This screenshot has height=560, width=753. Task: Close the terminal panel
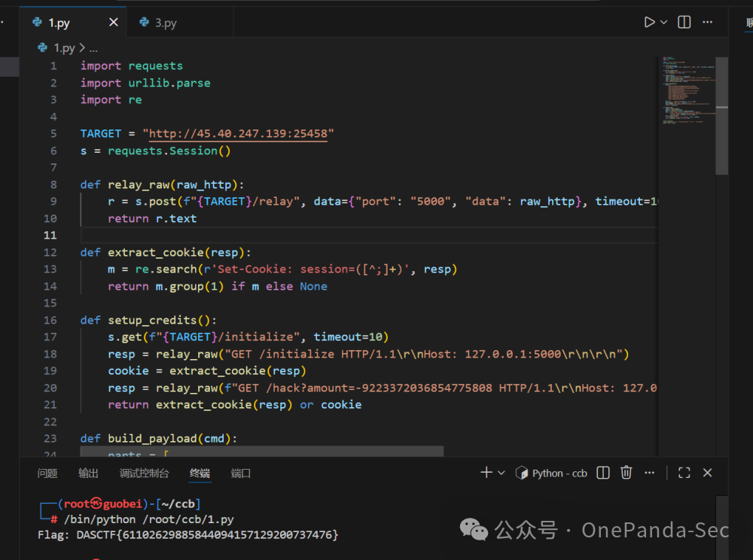707,473
